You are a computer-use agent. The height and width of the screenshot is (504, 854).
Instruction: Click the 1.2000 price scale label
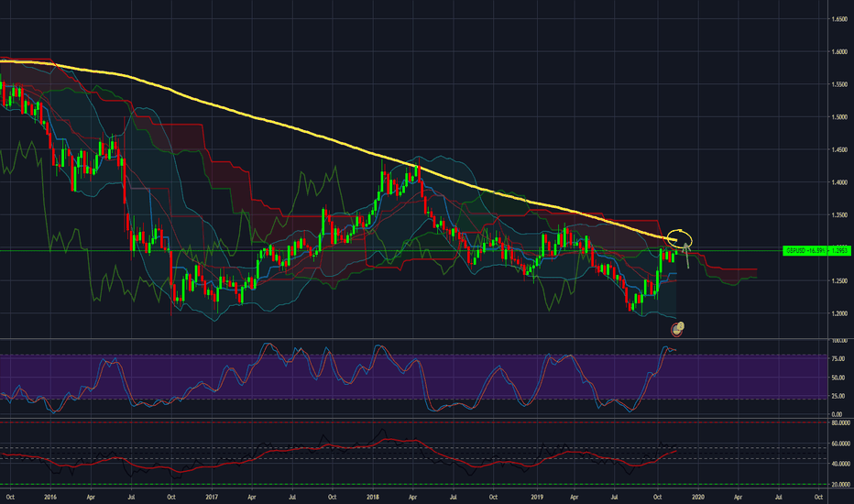click(x=838, y=313)
